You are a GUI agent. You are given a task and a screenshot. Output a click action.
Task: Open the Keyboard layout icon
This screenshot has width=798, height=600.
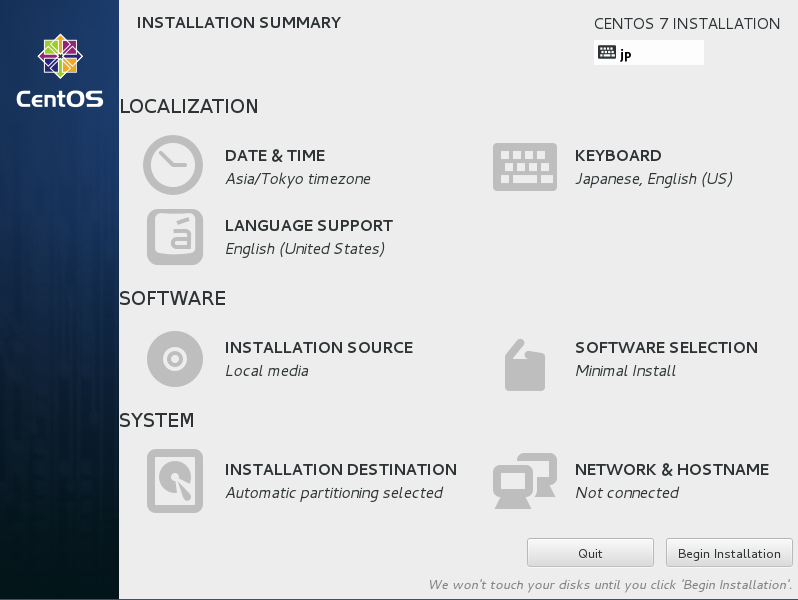tap(525, 167)
